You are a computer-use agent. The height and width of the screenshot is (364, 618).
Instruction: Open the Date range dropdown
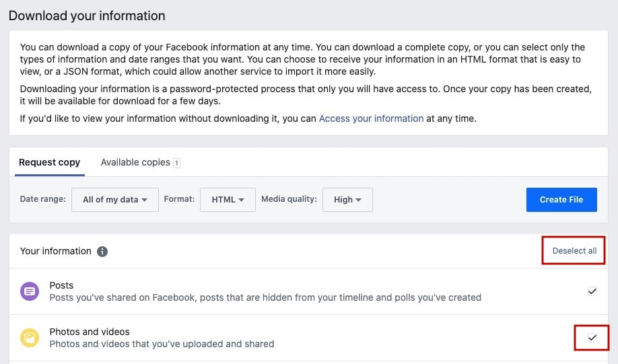[114, 200]
